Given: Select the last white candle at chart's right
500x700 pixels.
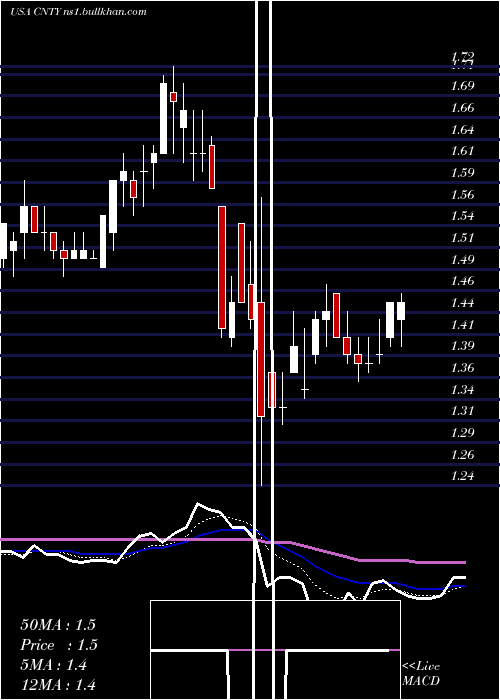Looking at the screenshot, I should (401, 311).
